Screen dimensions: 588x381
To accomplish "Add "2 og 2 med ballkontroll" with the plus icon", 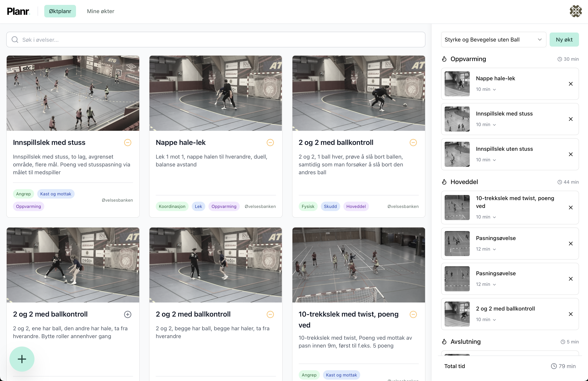I will (x=128, y=314).
